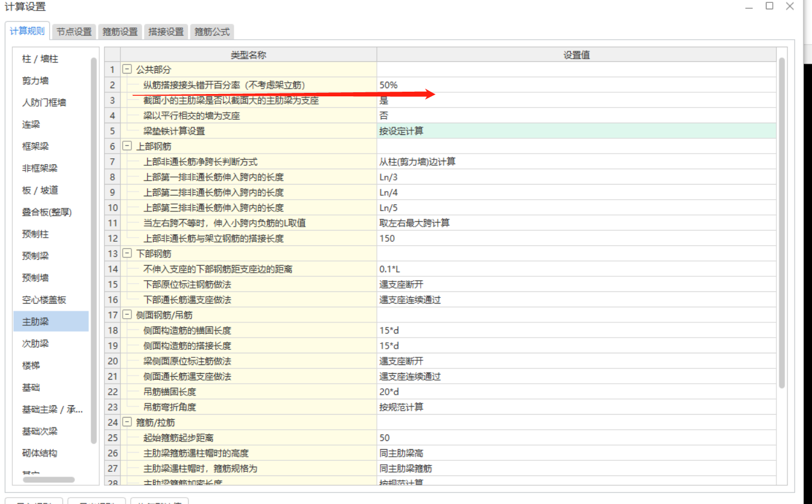Click the 15*d value for 侧面构造筋的锚固长度
This screenshot has width=812, height=504.
(577, 330)
